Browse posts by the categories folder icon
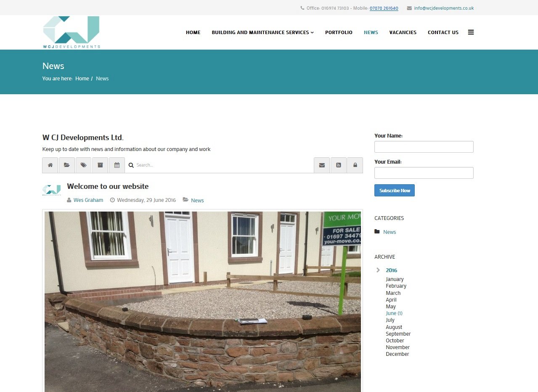This screenshot has width=538, height=392. [x=66, y=165]
